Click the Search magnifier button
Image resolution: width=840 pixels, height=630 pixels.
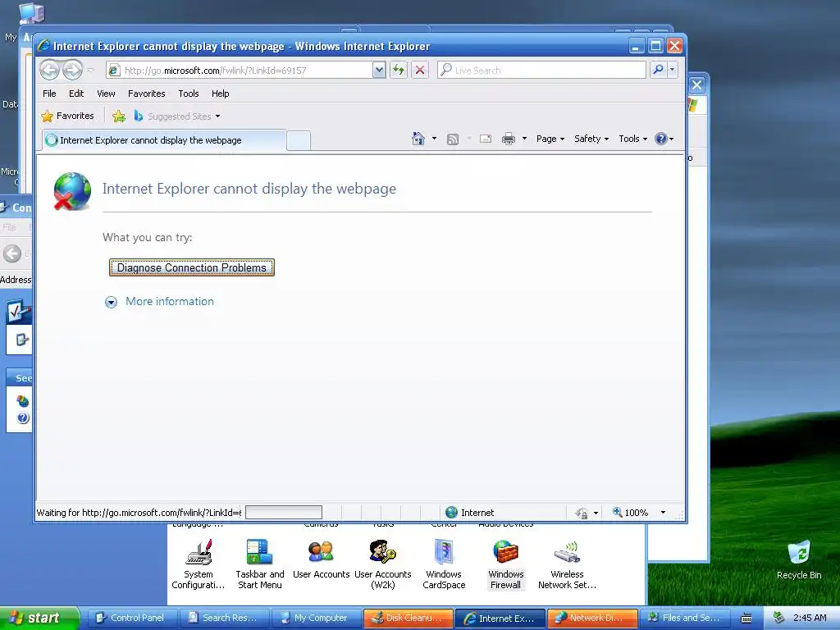click(658, 70)
